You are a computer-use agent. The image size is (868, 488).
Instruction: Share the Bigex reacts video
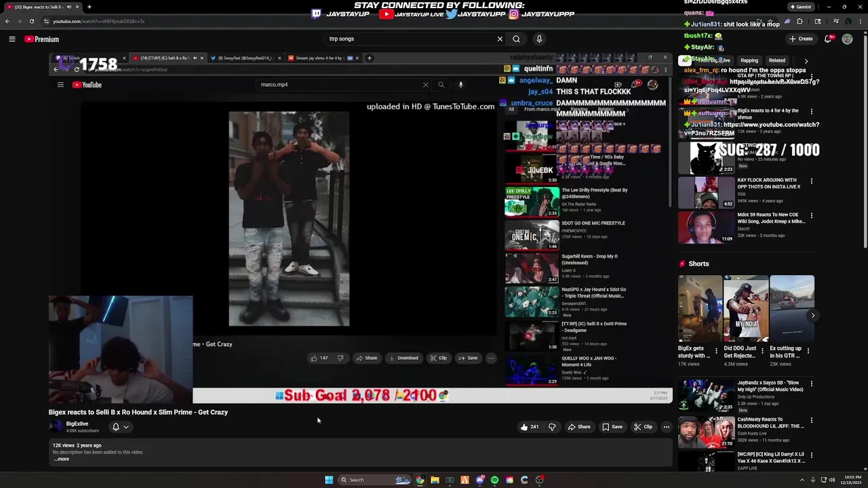(x=578, y=427)
